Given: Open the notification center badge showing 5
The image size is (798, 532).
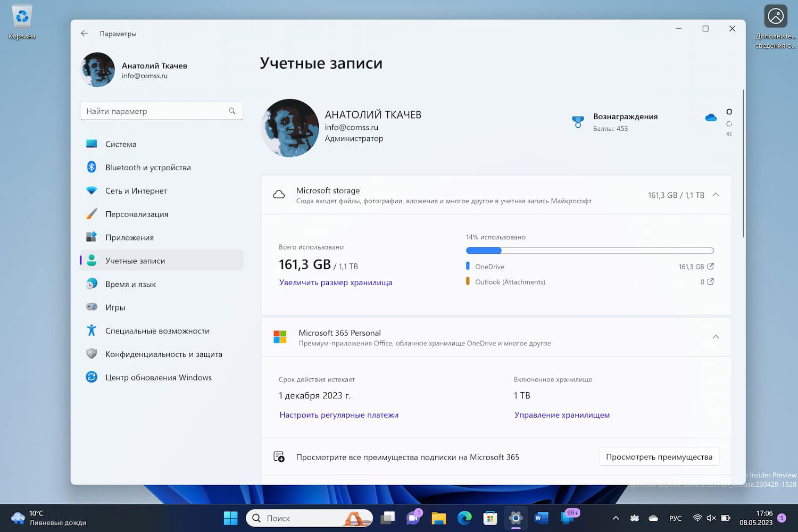Looking at the screenshot, I should point(782,518).
